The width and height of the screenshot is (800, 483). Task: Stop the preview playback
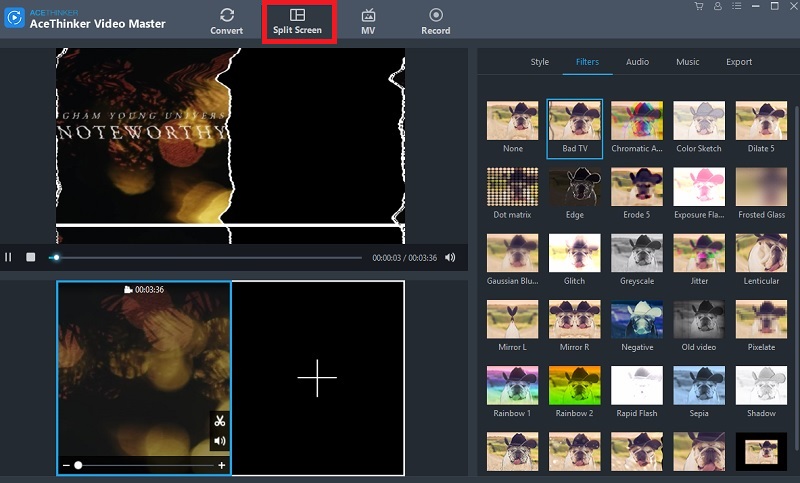pyautogui.click(x=31, y=257)
